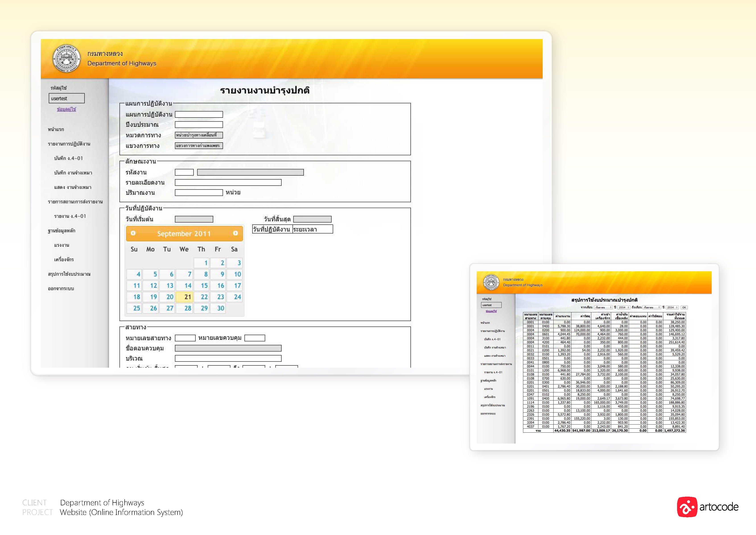Open รายงาน ง.4-01 in large window sidebar

click(70, 216)
